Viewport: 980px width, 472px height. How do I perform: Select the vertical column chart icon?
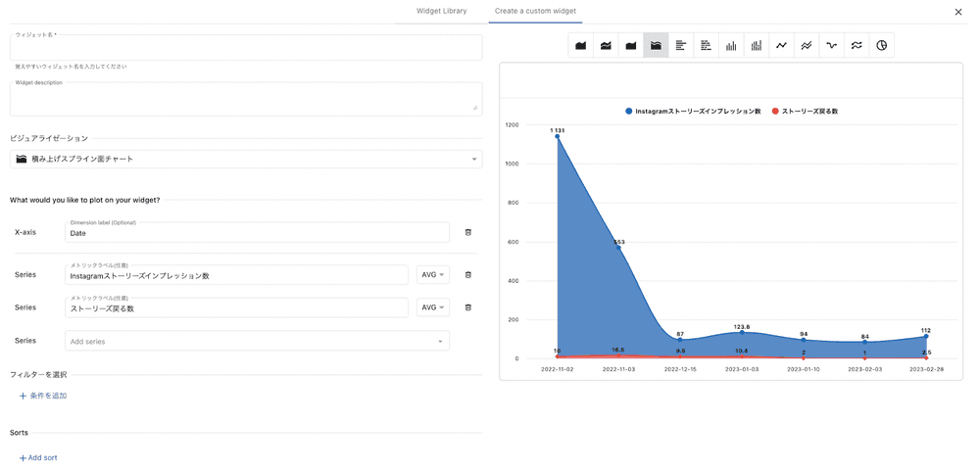[x=731, y=45]
